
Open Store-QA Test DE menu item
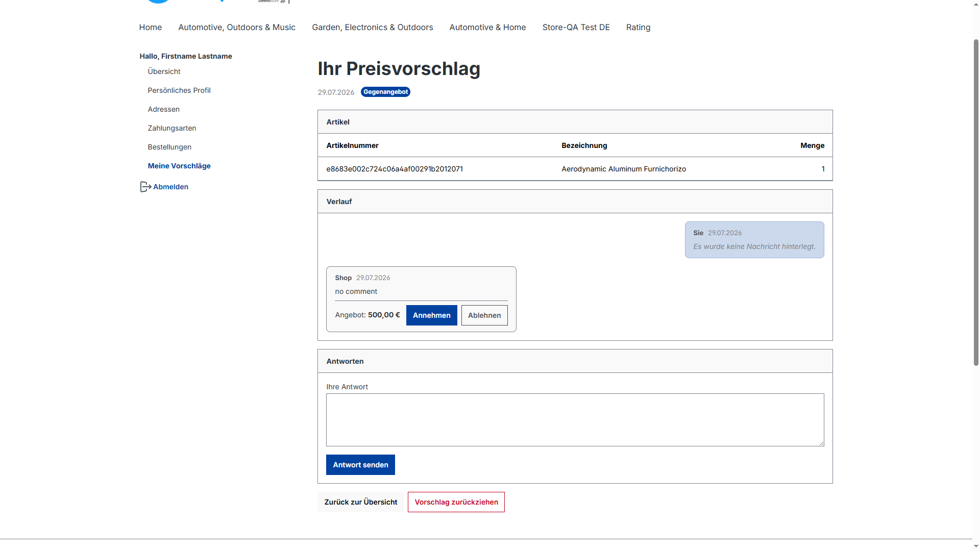point(576,28)
